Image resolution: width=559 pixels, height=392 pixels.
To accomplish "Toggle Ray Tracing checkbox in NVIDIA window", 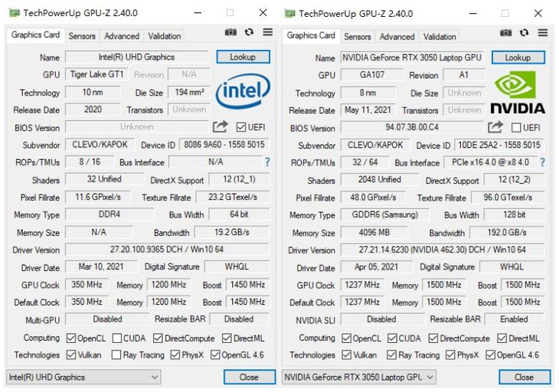I will (392, 355).
